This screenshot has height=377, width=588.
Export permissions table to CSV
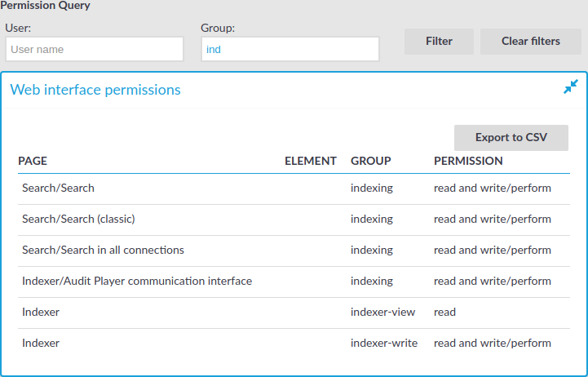[x=511, y=138]
